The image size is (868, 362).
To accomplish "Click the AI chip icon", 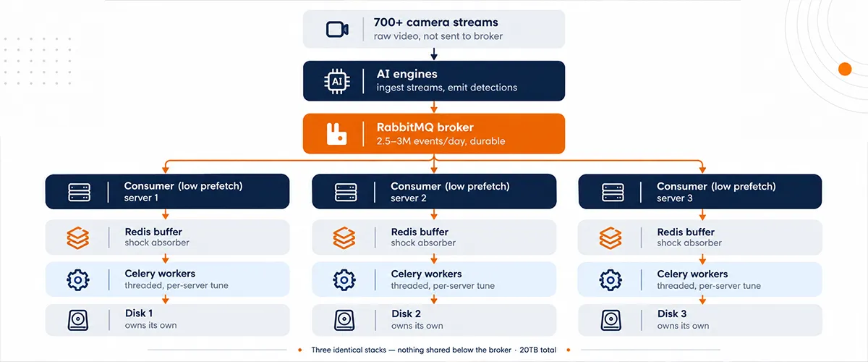I will [336, 81].
